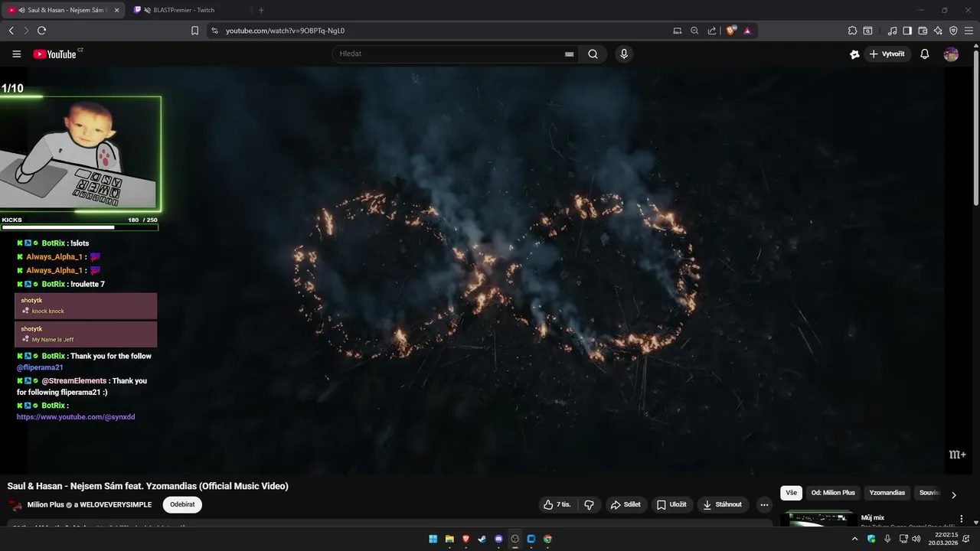This screenshot has width=980, height=551.
Task: Show hidden system tray icons
Action: pyautogui.click(x=854, y=539)
